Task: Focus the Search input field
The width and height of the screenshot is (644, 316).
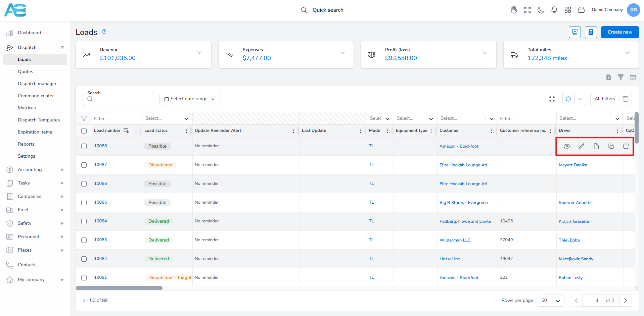Action: coord(118,99)
